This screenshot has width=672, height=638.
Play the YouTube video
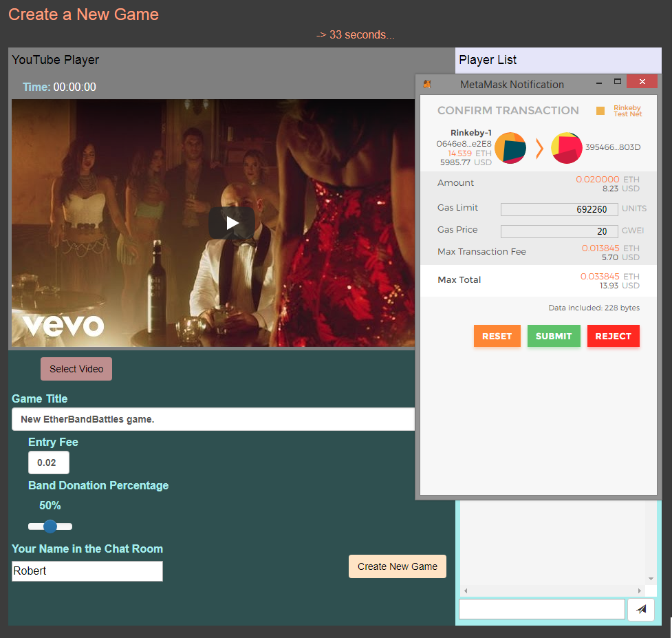231,223
